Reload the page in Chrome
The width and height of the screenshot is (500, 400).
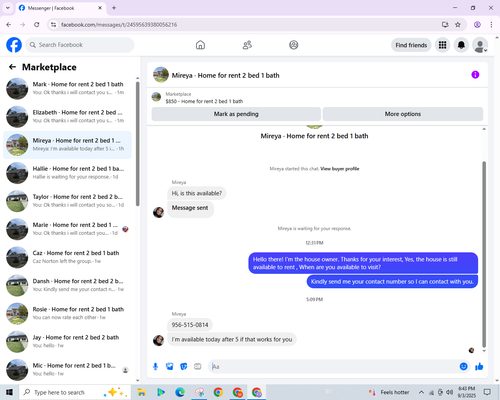pyautogui.click(x=37, y=25)
